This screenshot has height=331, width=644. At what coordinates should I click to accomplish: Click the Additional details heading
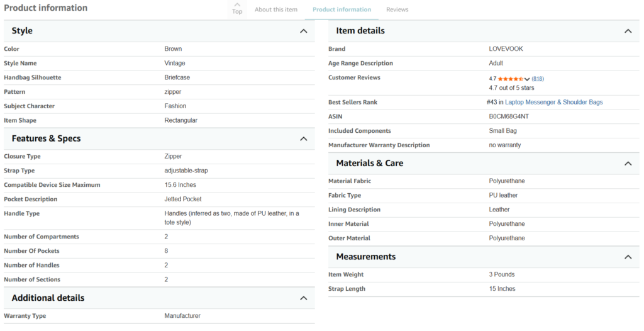click(48, 298)
